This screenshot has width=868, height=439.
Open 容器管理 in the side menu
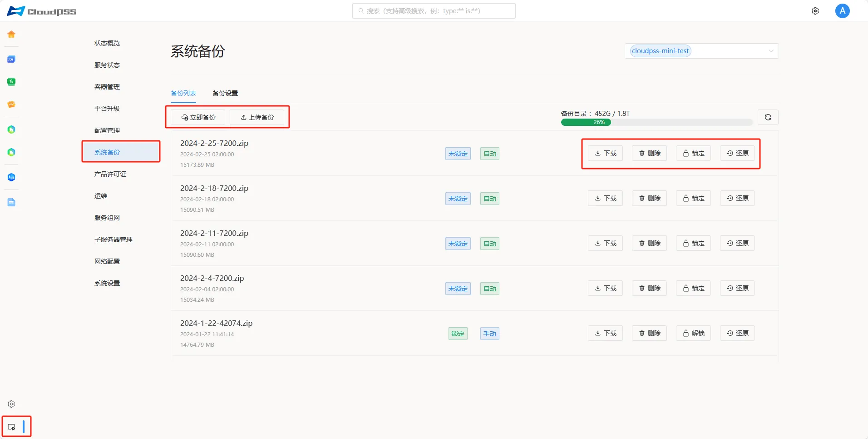(107, 87)
